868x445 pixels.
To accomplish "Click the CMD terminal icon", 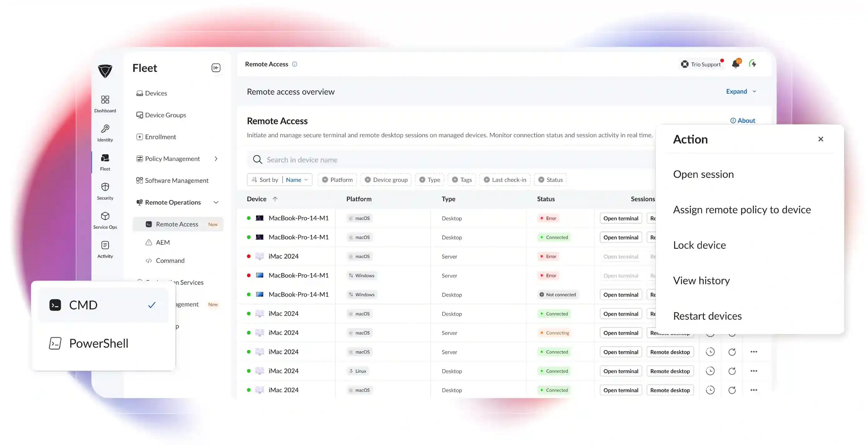I will point(55,305).
